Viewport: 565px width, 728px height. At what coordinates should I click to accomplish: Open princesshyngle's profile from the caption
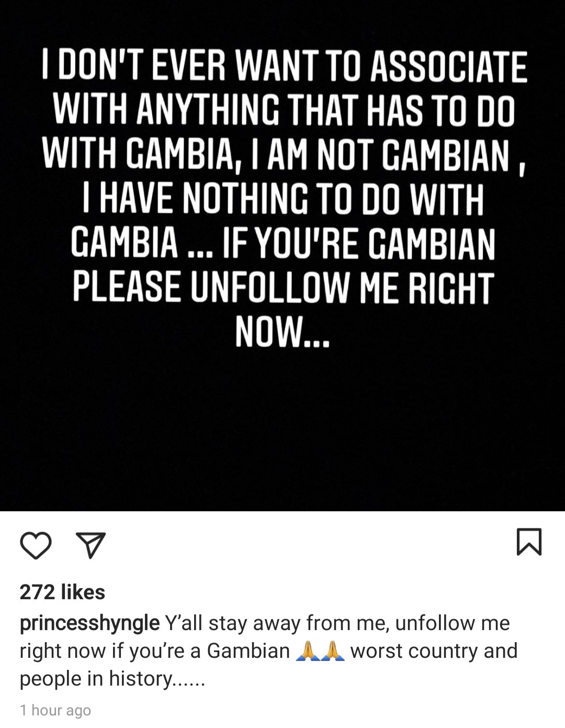(89, 623)
